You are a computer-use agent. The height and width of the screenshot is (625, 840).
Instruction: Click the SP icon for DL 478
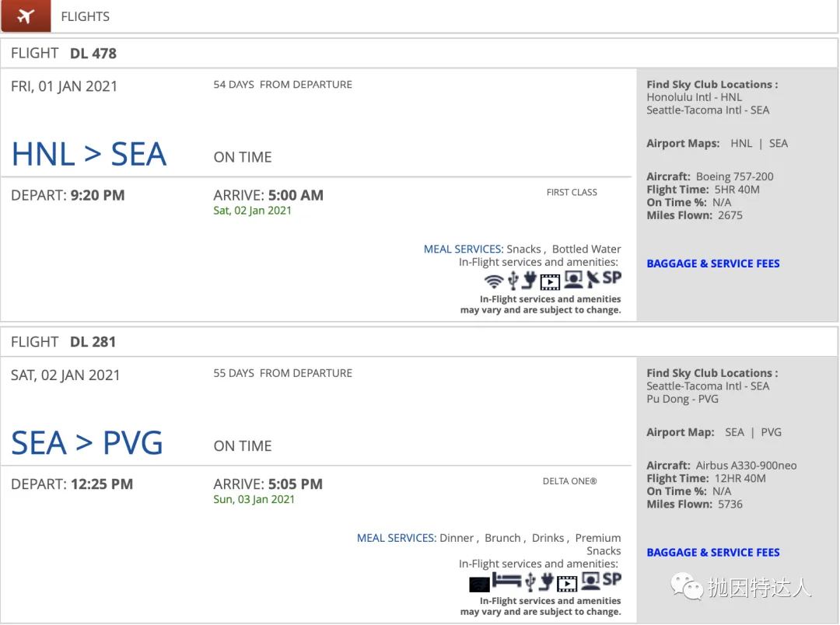612,278
